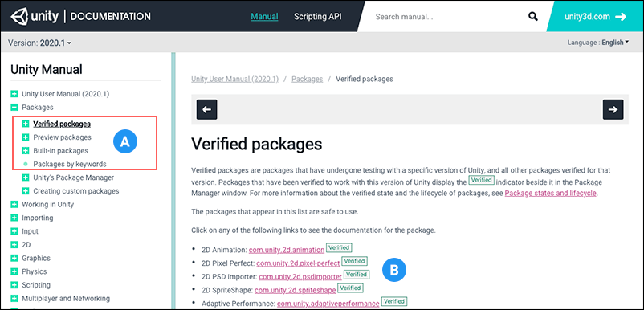Go to next page with the right arrow

click(613, 110)
